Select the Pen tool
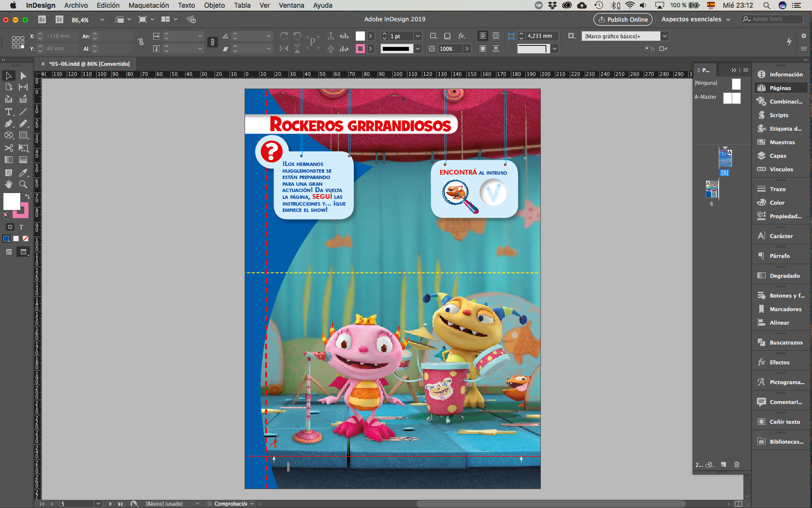This screenshot has height=508, width=812. tap(9, 123)
